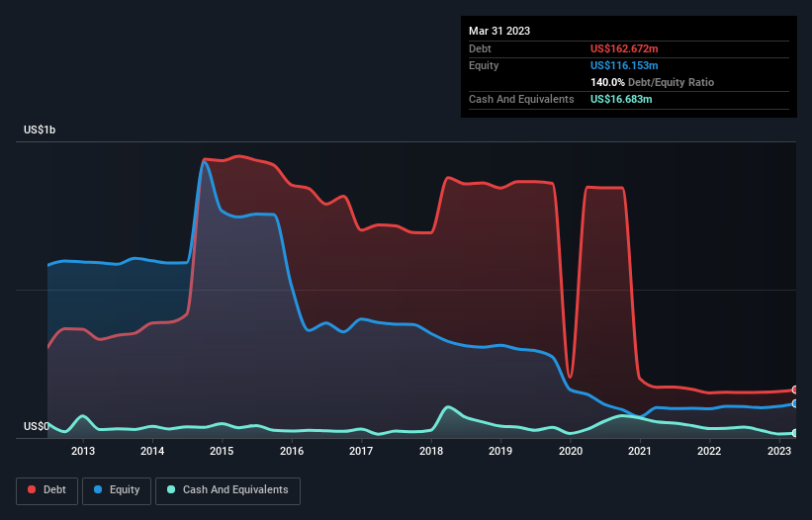Viewport: 812px width, 520px height.
Task: Click the 2017 x-axis label
Action: 361,451
